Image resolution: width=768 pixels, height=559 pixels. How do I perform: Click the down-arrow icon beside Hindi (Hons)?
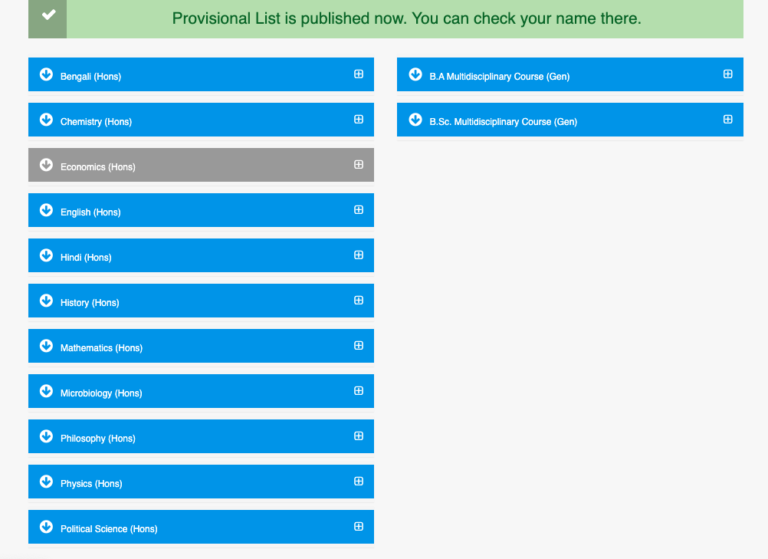pyautogui.click(x=46, y=256)
